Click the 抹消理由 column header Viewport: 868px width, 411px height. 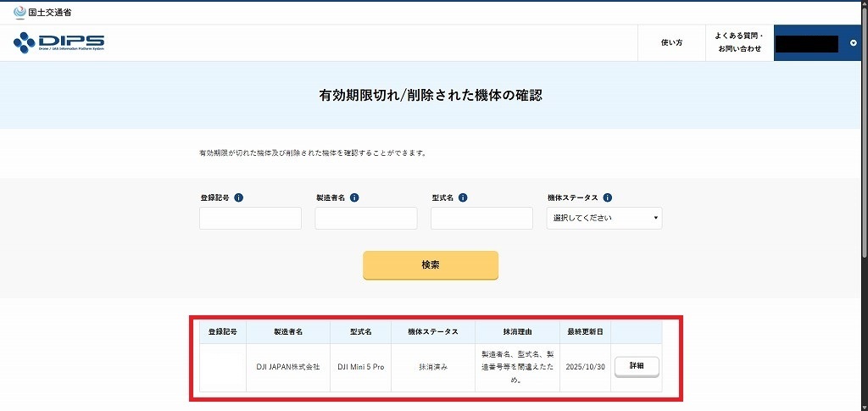[x=517, y=331]
